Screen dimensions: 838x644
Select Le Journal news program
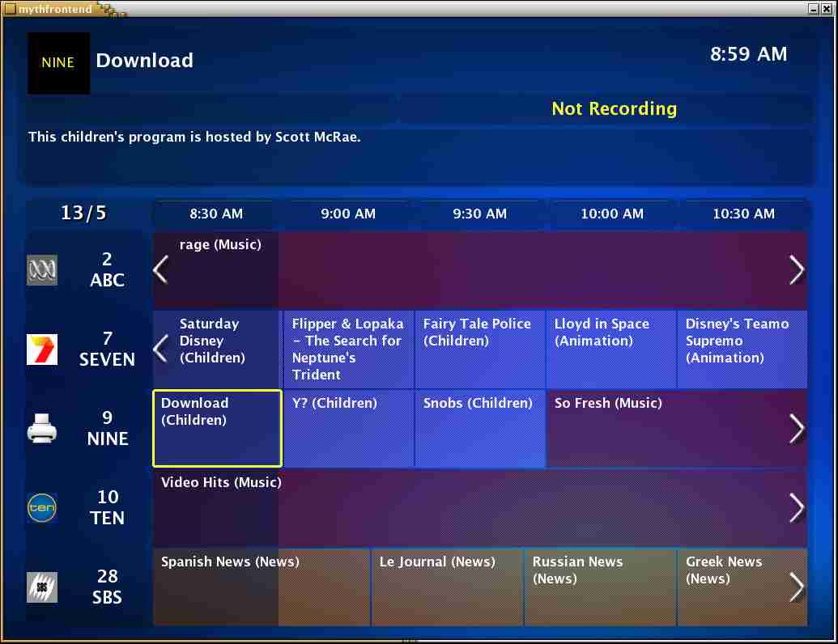[447, 587]
